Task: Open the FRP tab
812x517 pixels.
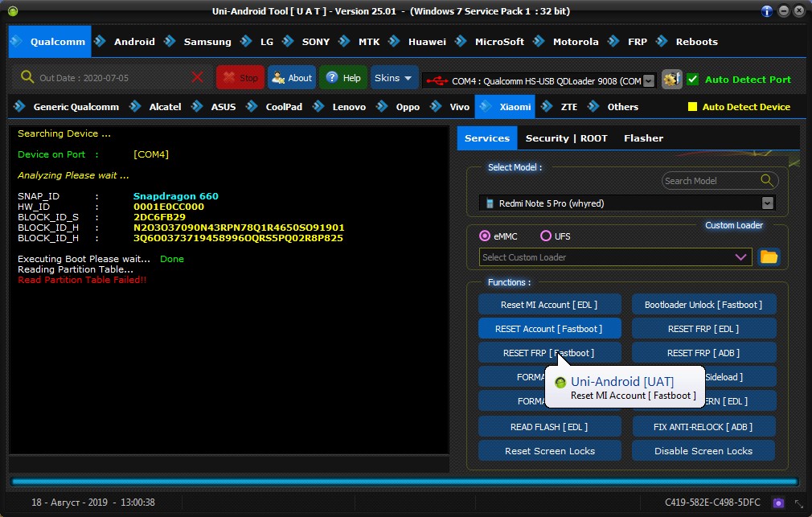Action: [637, 42]
